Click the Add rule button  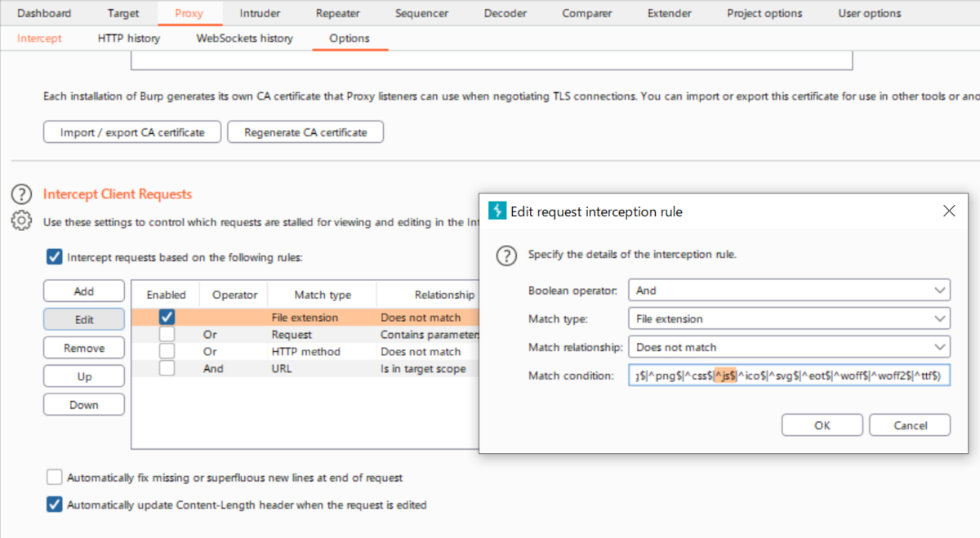tap(84, 291)
